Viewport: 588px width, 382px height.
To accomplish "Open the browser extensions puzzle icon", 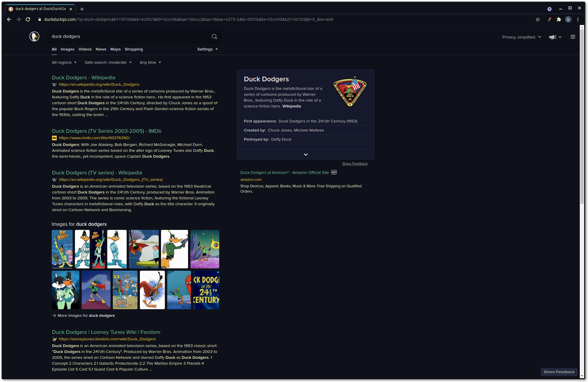I will point(559,19).
